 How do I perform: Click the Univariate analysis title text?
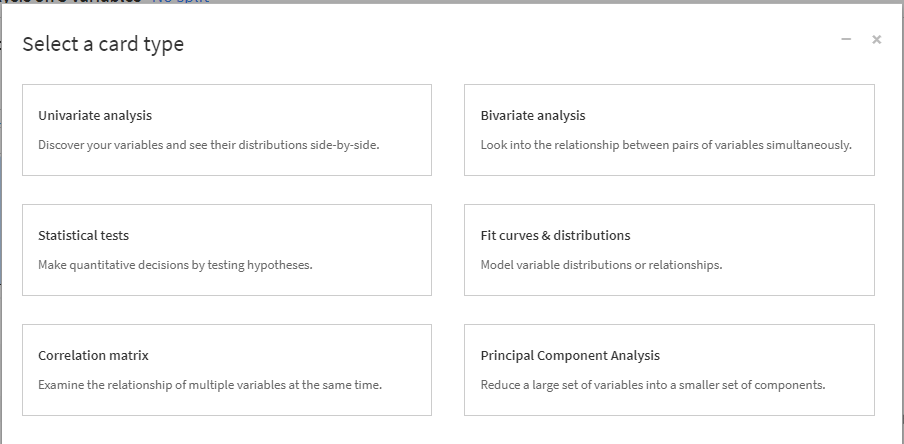tap(95, 116)
